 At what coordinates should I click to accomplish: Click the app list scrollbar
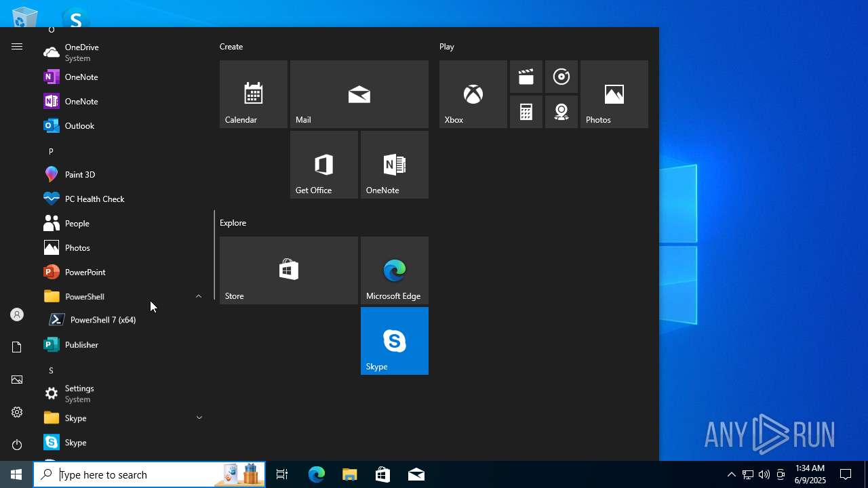point(214,255)
